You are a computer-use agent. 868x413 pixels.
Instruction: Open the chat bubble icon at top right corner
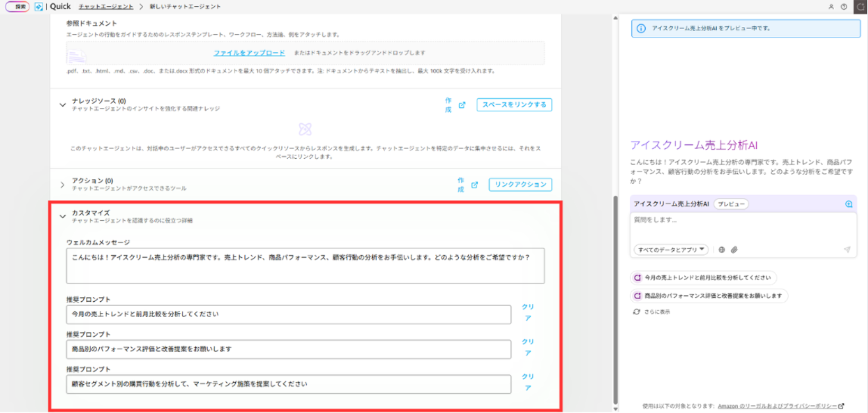click(x=860, y=6)
